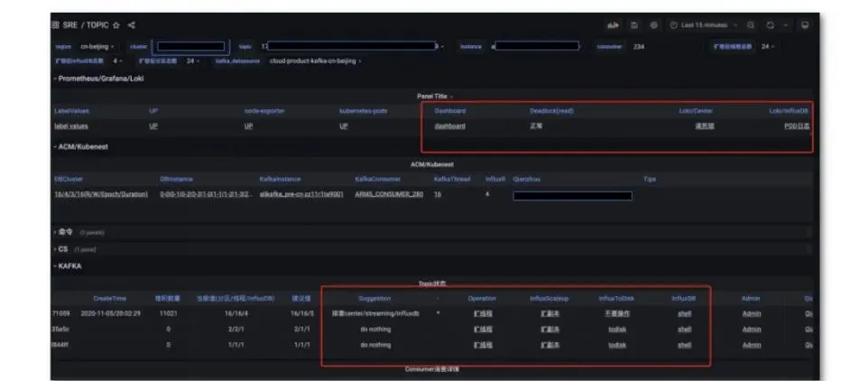Viewport: 868px width, 381px height.
Task: Click the POD日志 link
Action: 797,126
